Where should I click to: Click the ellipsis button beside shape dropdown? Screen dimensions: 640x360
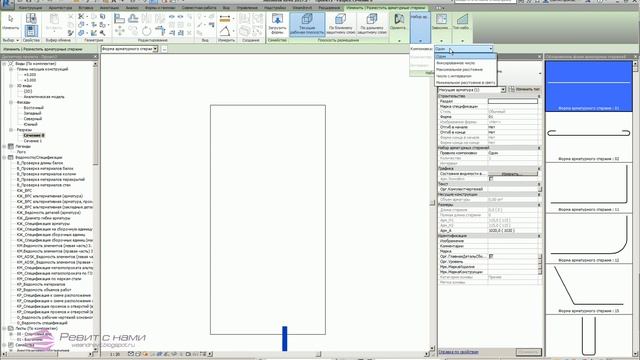(x=164, y=49)
